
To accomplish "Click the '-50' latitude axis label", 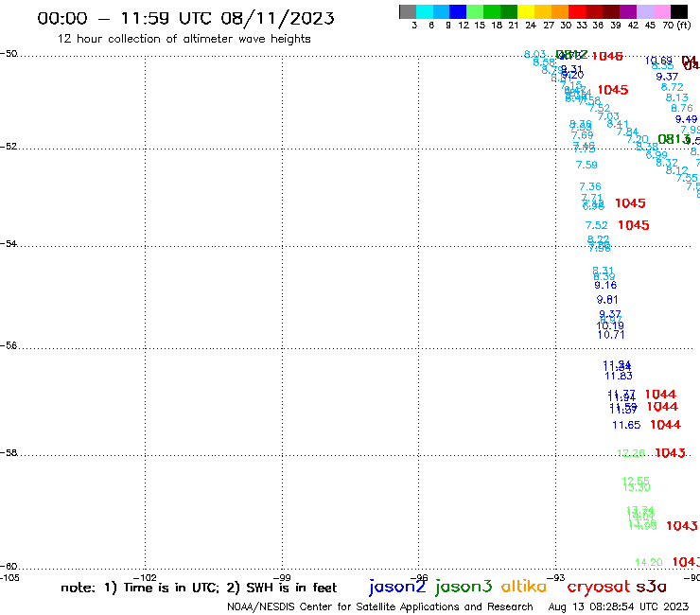I will click(9, 54).
